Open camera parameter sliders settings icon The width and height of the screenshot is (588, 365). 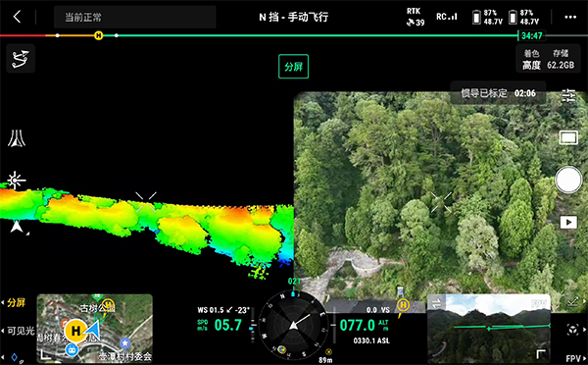point(568,96)
